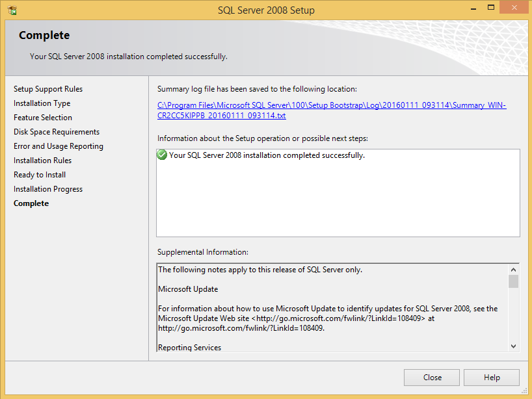This screenshot has height=399, width=532.
Task: Select the Feature Selection step
Action: tap(43, 117)
